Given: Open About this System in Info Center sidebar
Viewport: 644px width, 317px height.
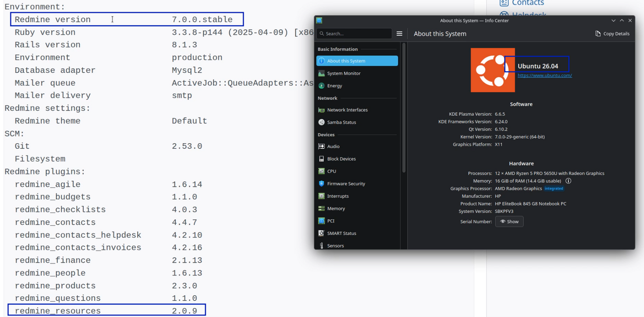Looking at the screenshot, I should tap(357, 60).
